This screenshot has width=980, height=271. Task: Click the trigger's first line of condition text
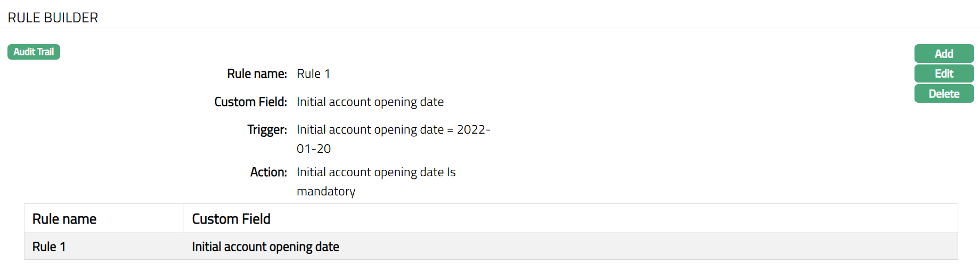click(393, 129)
